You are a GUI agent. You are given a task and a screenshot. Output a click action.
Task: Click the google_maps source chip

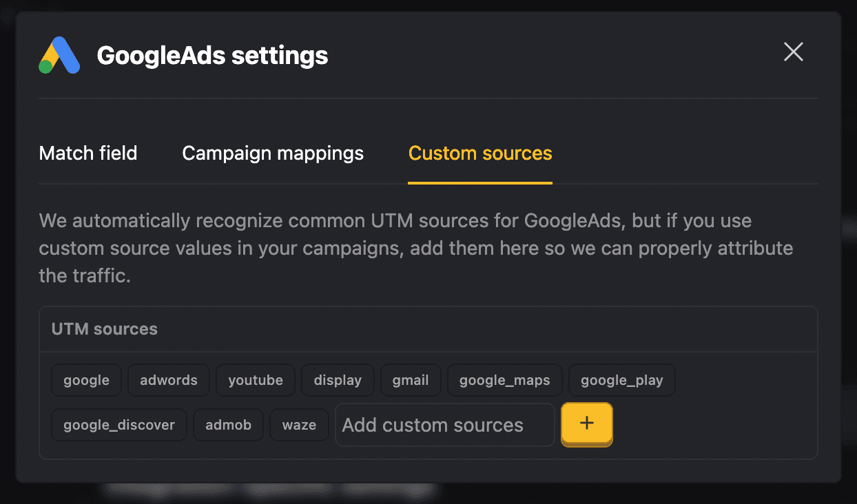pos(504,379)
